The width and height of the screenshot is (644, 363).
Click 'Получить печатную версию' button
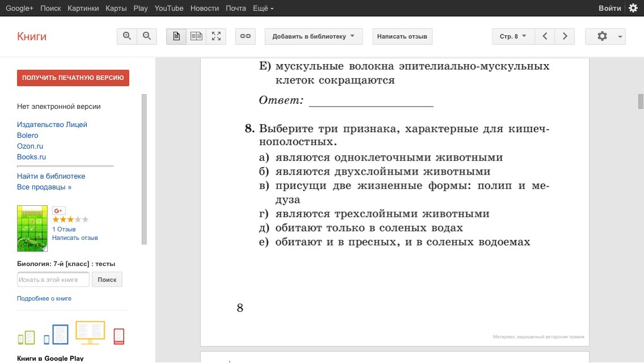pos(73,78)
